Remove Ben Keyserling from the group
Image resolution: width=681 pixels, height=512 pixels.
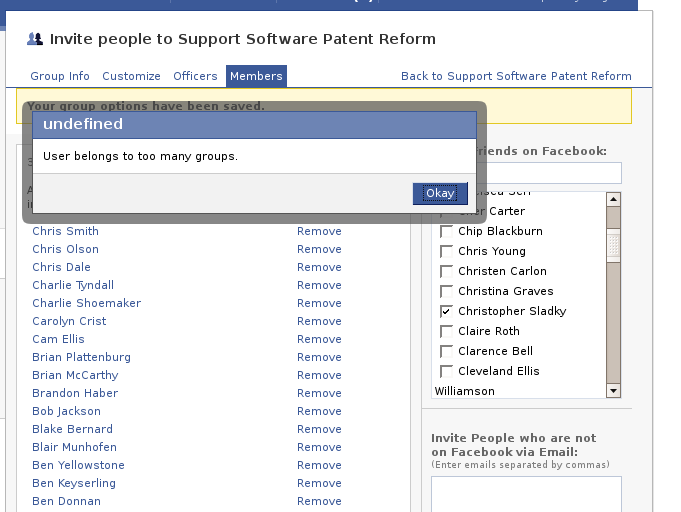[x=319, y=483]
